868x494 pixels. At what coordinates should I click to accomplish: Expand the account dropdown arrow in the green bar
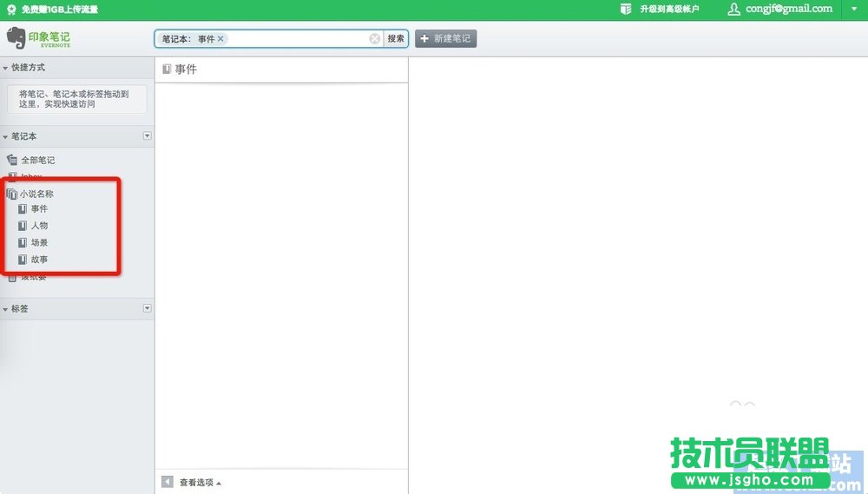coord(854,9)
